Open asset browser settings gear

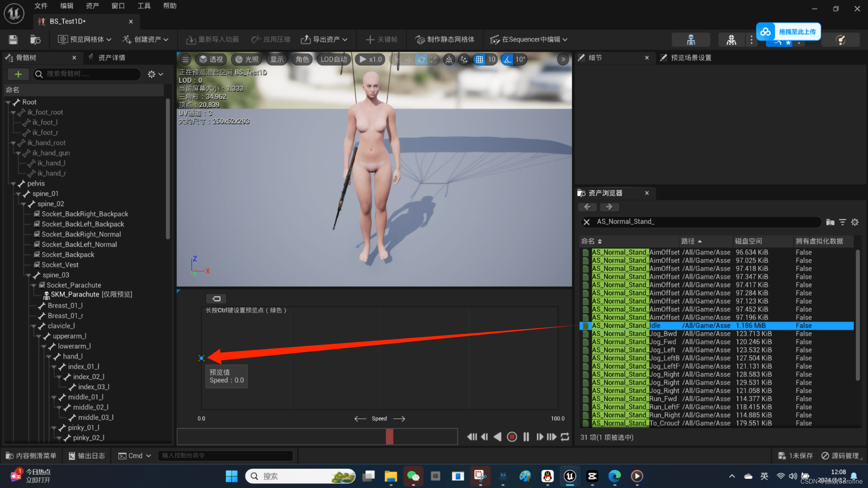[855, 222]
